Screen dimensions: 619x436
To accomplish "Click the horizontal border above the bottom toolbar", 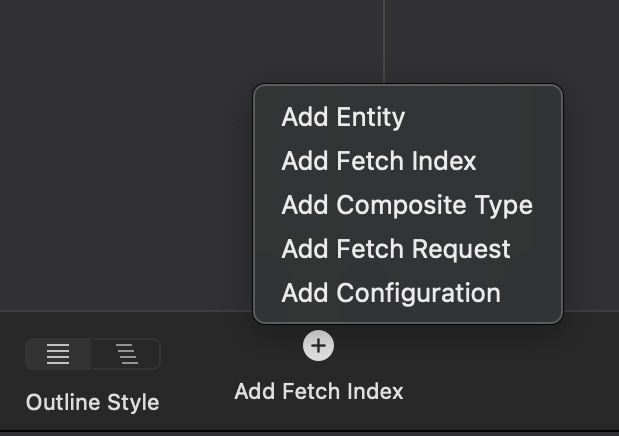I will [x=126, y=312].
